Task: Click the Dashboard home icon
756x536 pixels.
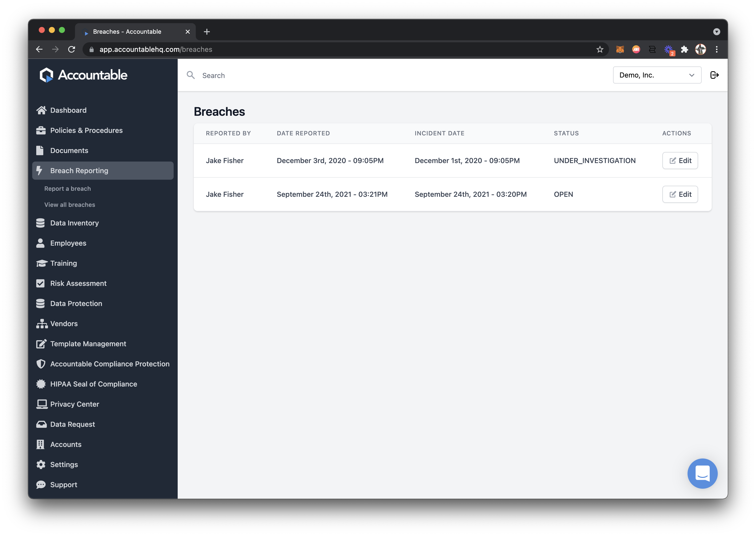Action: pos(41,110)
